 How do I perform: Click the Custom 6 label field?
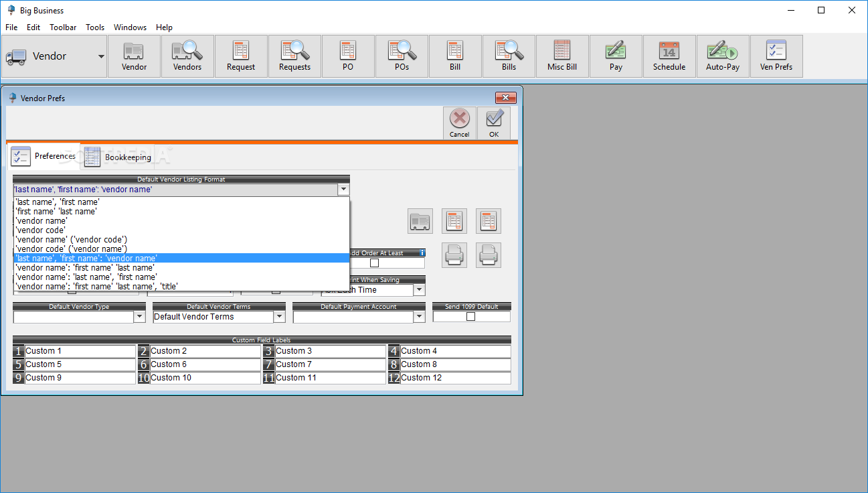click(x=205, y=364)
